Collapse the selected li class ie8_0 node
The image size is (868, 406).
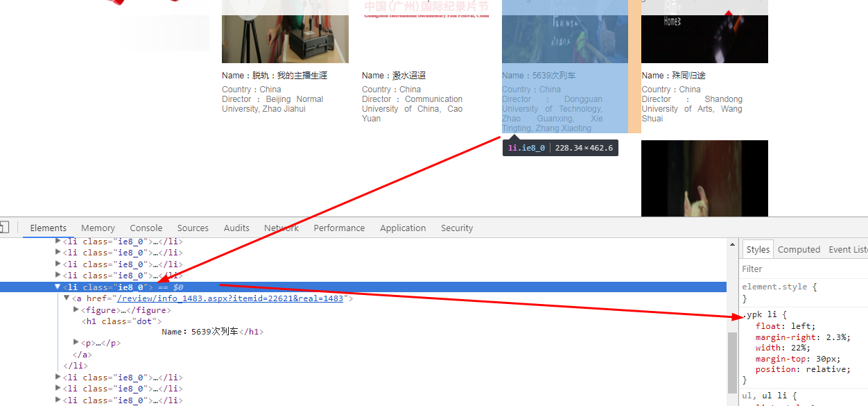(x=58, y=287)
